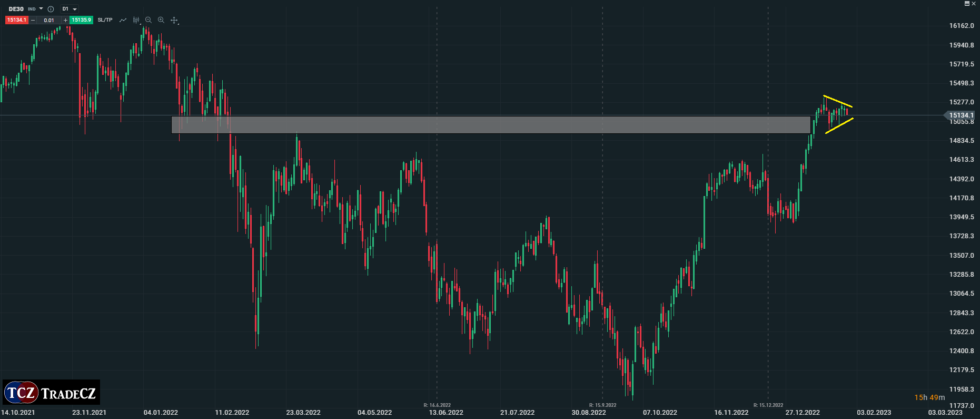
Task: Click the line chart indicators icon
Action: point(123,20)
